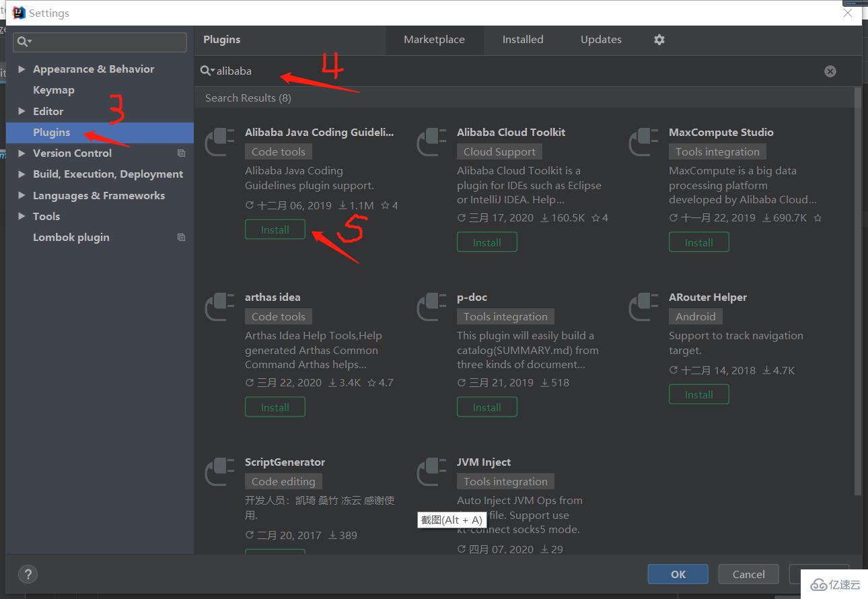Click the ARouter Helper plugin icon
The width and height of the screenshot is (868, 599).
pyautogui.click(x=643, y=308)
